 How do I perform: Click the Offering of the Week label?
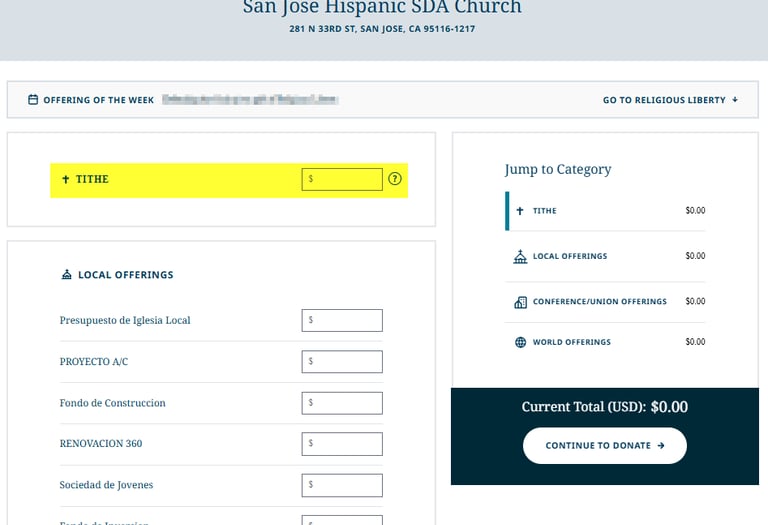98,100
